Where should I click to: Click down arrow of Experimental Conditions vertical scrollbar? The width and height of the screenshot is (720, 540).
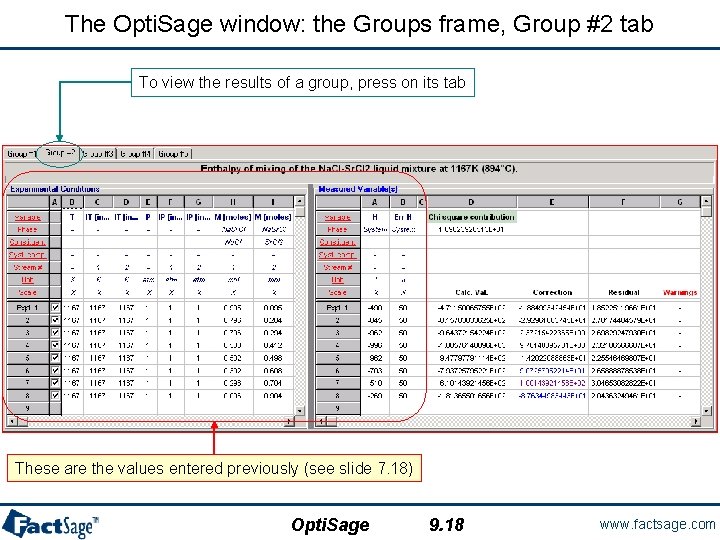[299, 411]
